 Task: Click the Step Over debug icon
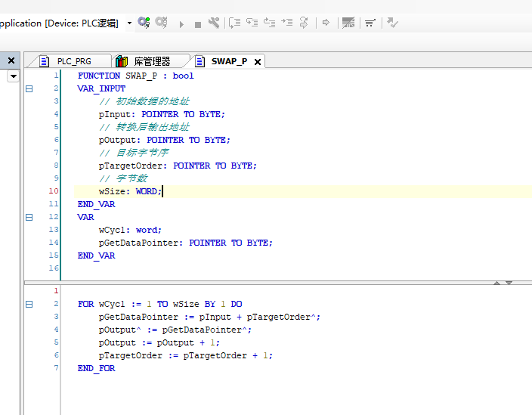(x=234, y=23)
